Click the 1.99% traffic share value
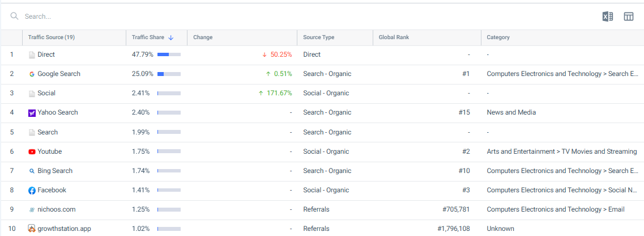This screenshot has width=644, height=236. coord(140,132)
